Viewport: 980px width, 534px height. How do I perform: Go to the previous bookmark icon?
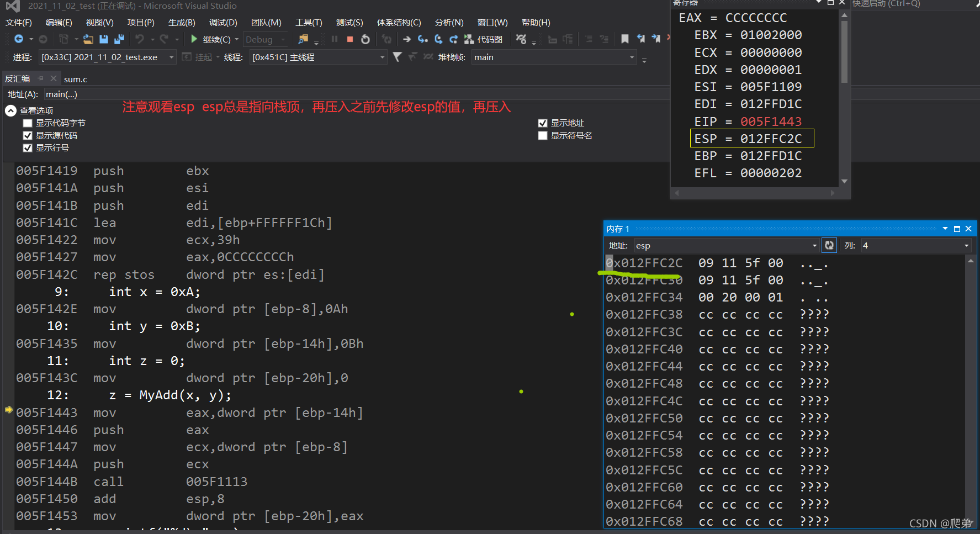(x=640, y=39)
